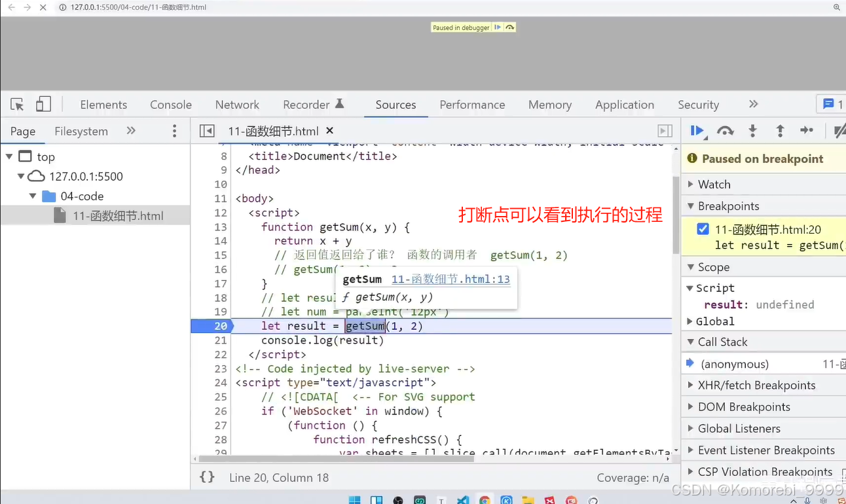Click the editor vertical scrollbar thumb
Screen dimensions: 846x504
click(x=676, y=215)
